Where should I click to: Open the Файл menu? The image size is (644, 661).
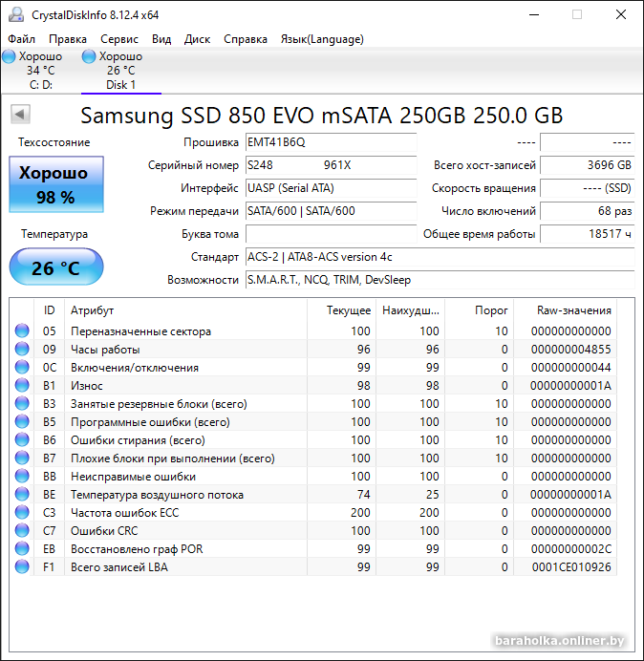click(x=21, y=39)
